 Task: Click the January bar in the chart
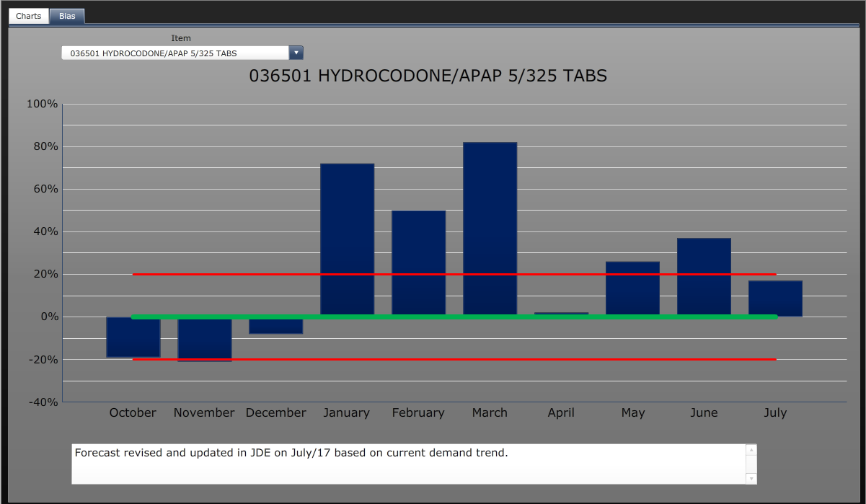[x=347, y=238]
